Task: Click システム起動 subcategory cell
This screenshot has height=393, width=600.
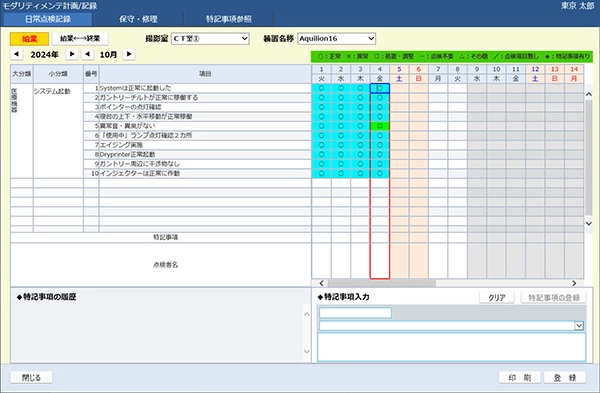Action: pos(58,130)
